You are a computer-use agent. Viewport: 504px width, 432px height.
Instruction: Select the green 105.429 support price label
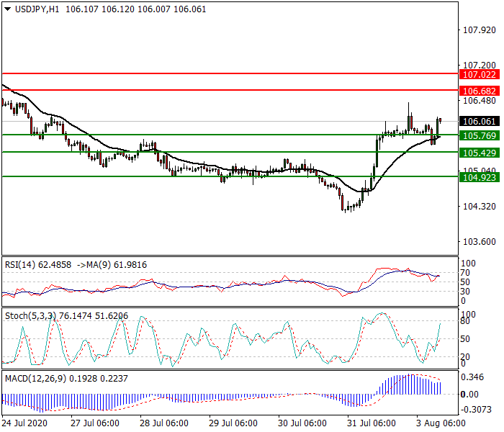[480, 153]
